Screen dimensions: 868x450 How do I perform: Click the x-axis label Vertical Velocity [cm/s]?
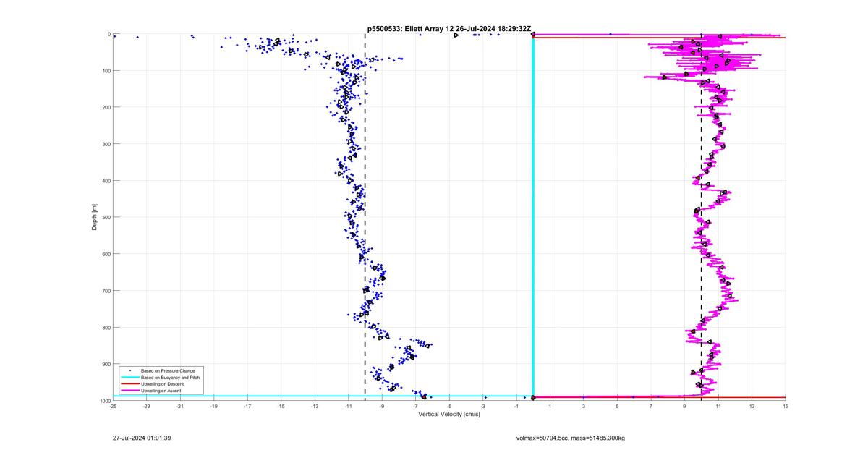[449, 414]
